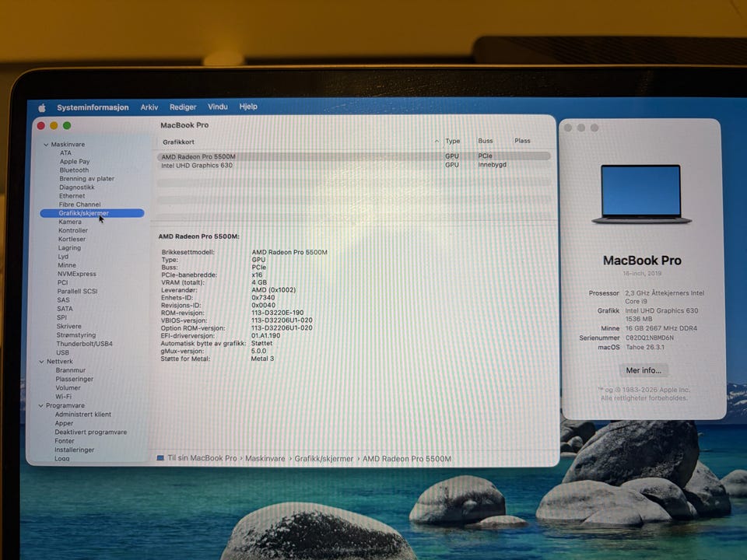The width and height of the screenshot is (747, 560).
Task: Select Apple Pay in the sidebar
Action: click(75, 162)
